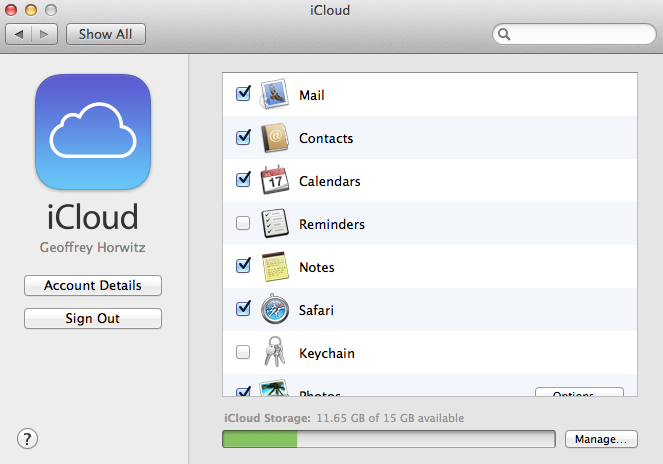Click the Reminders checklist icon
This screenshot has height=464, width=663.
(275, 223)
